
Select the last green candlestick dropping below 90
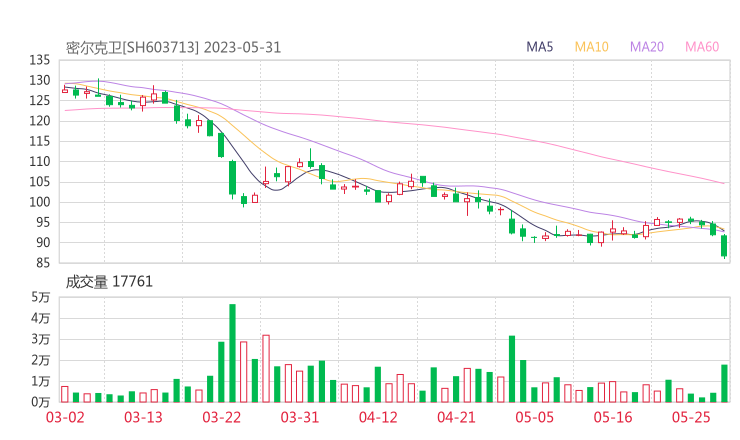coord(724,246)
